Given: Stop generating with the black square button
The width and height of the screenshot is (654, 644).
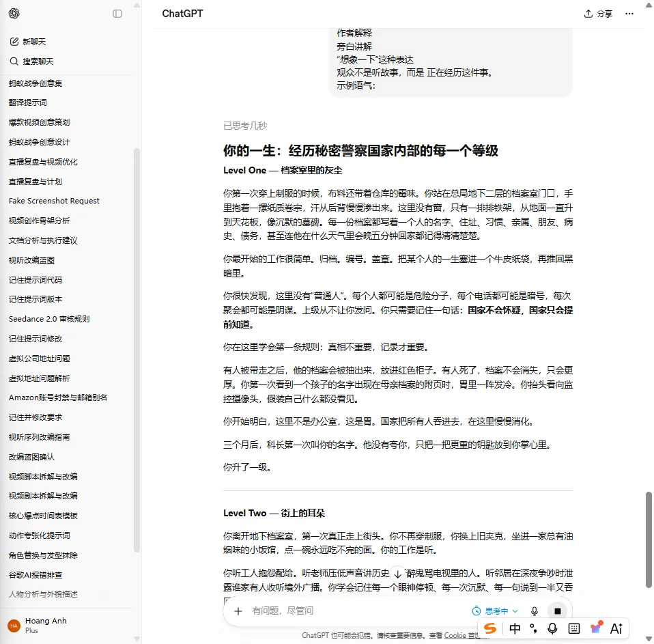Looking at the screenshot, I should (558, 611).
